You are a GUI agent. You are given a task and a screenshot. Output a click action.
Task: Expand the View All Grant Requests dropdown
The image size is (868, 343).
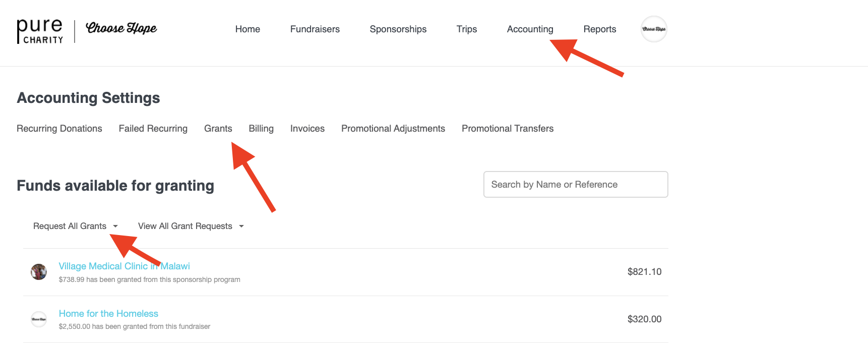tap(191, 226)
